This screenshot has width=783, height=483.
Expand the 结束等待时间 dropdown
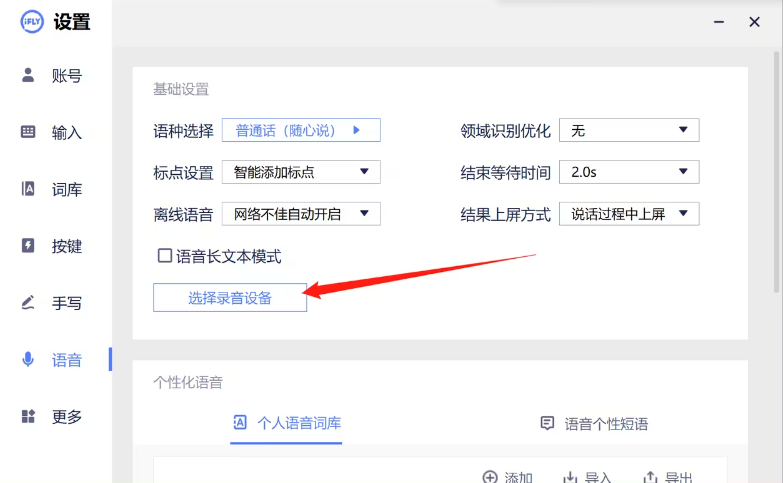point(629,172)
